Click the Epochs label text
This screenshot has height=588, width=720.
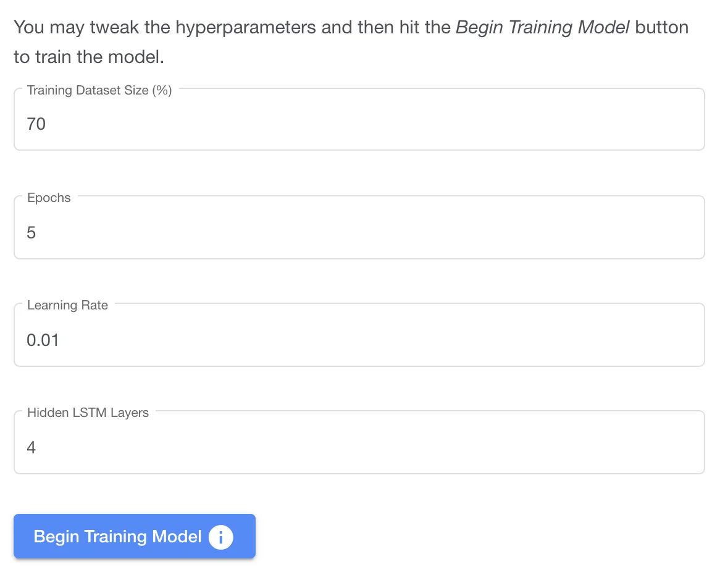tap(49, 198)
